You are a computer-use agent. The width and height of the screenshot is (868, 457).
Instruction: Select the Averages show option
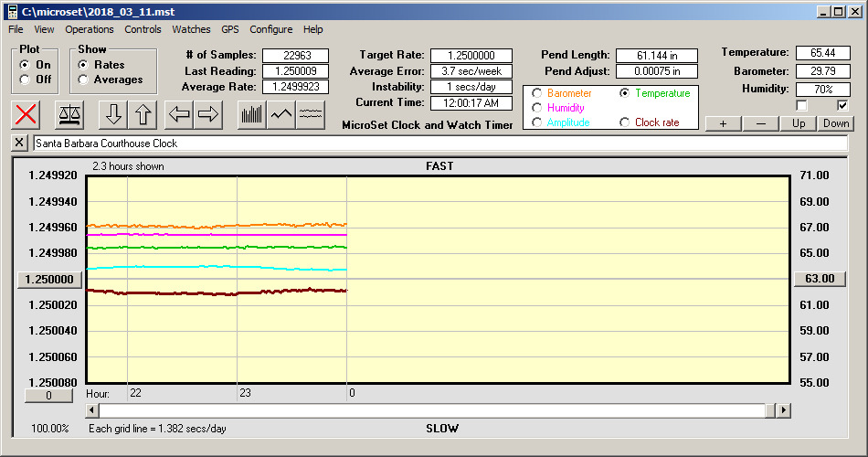(83, 80)
